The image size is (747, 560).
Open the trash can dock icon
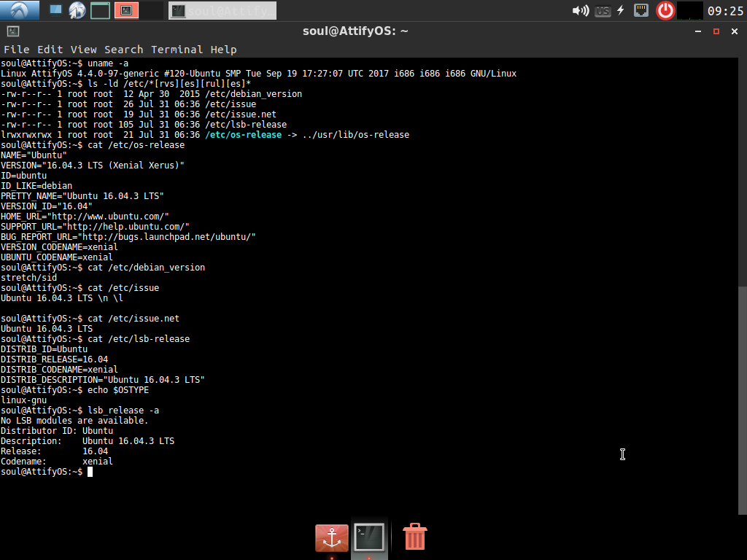point(415,537)
